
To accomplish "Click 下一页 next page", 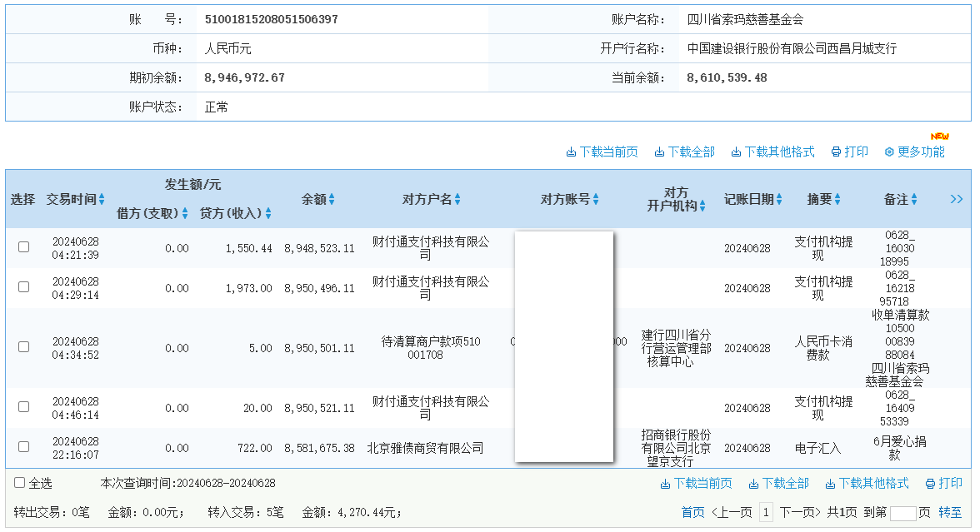I will pyautogui.click(x=800, y=513).
